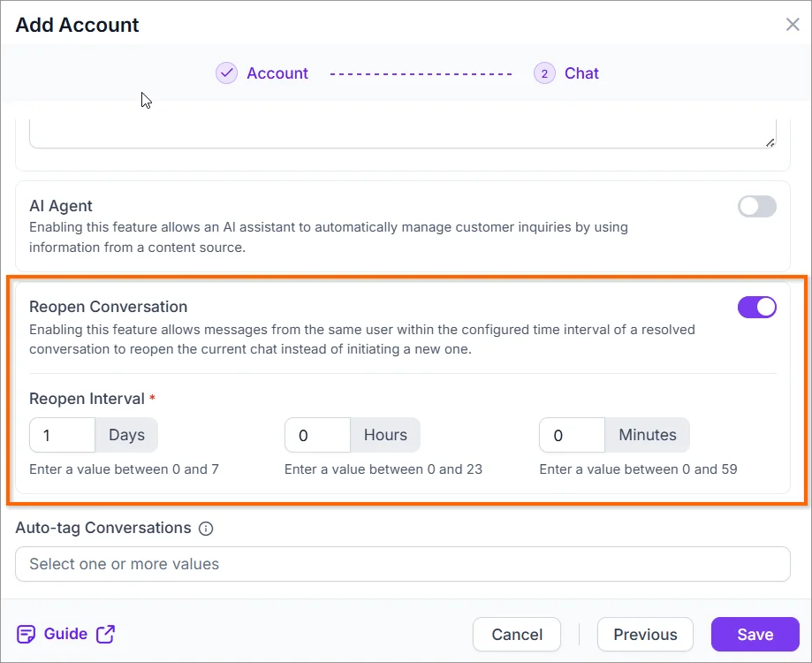Click the 'Days' unit label
This screenshot has width=812, height=663.
[127, 435]
